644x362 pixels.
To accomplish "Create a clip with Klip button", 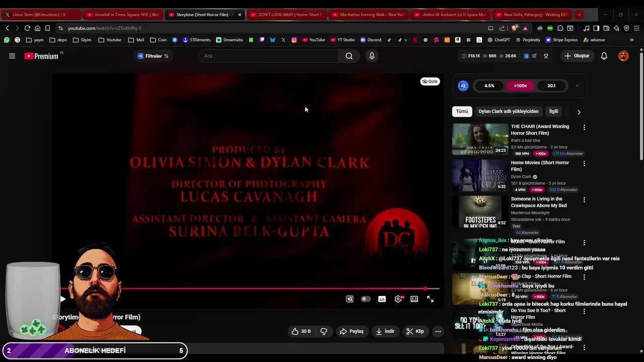I will (415, 331).
